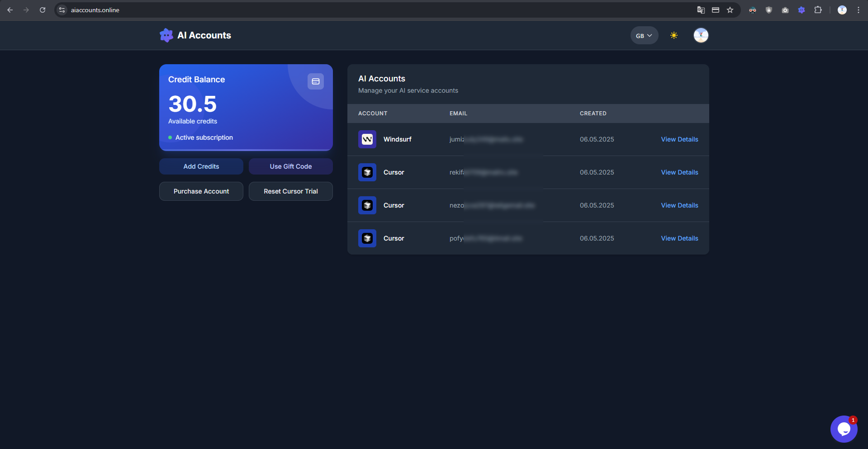Click the AI Accounts logo icon
Image resolution: width=868 pixels, height=449 pixels.
(x=166, y=35)
